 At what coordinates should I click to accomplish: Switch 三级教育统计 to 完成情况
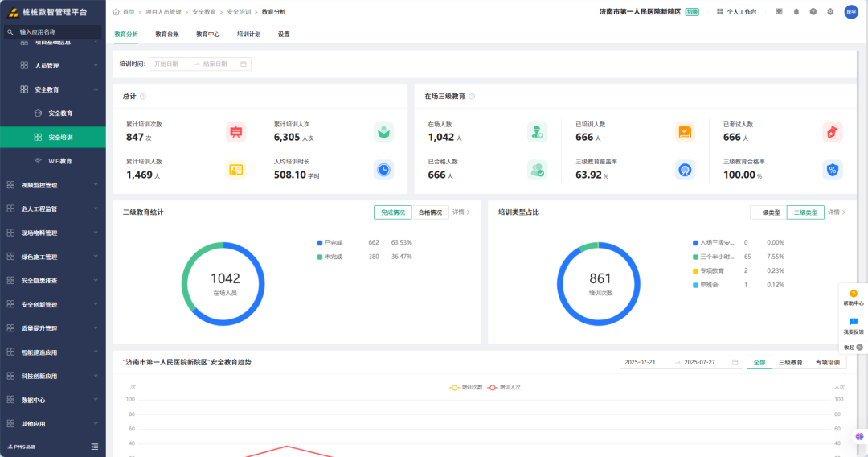pos(392,212)
